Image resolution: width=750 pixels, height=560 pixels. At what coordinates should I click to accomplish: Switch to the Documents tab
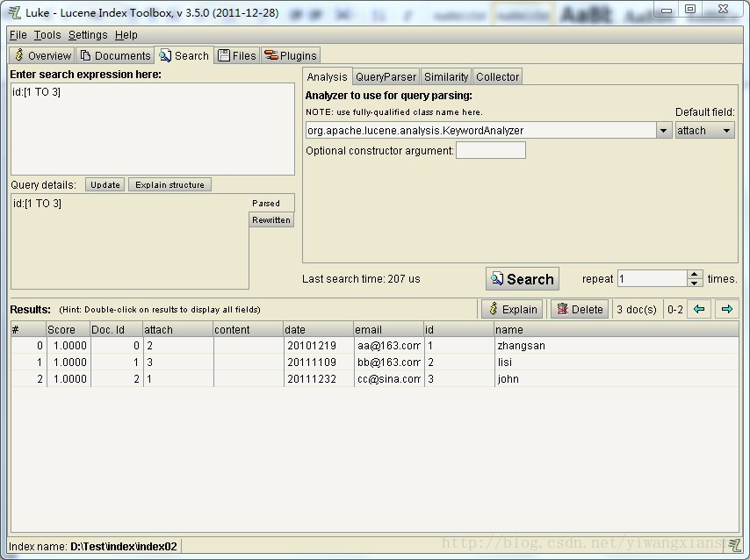[115, 55]
